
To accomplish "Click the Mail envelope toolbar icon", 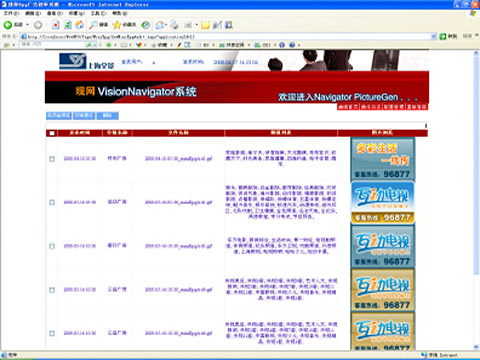I will 160,25.
